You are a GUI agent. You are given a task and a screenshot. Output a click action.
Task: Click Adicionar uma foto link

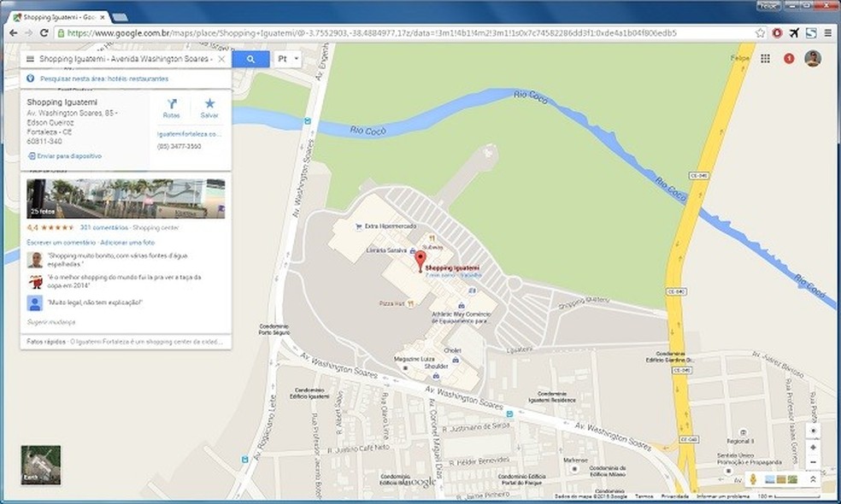tap(127, 243)
